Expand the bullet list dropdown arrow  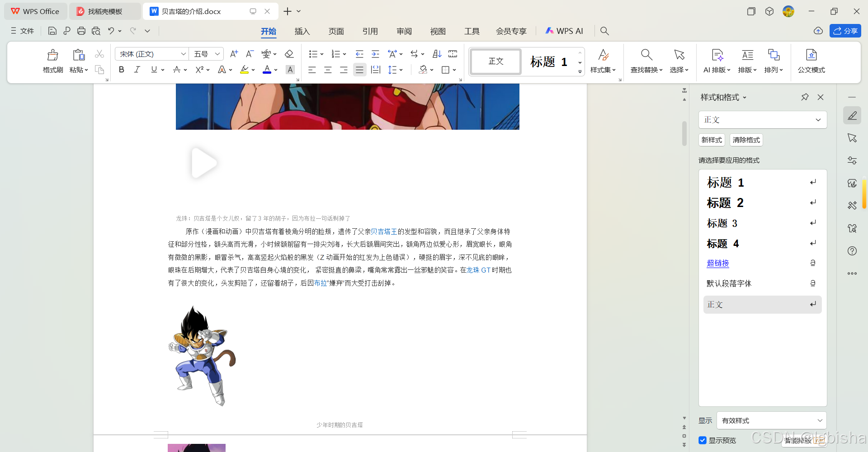pyautogui.click(x=322, y=54)
